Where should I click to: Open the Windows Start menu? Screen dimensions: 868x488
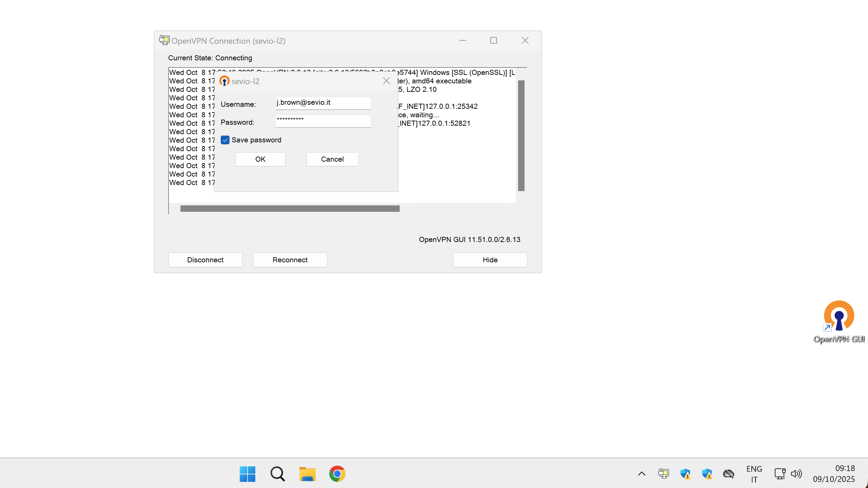248,473
